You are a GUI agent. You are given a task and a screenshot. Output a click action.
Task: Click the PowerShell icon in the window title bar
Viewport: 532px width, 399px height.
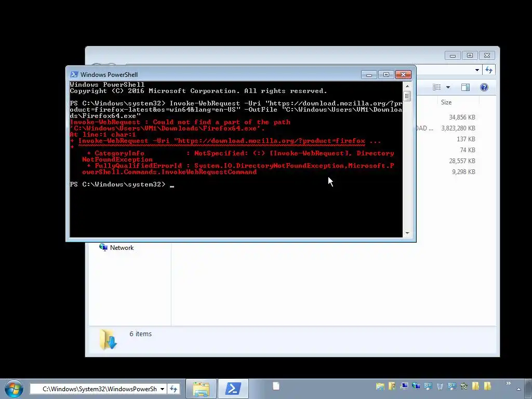click(74, 74)
